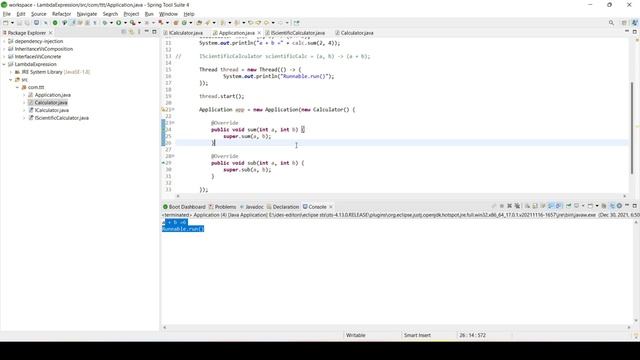Screen dimensions: 640x360
Task: Open the Run configurations dropdown arrow
Action: [125, 23]
